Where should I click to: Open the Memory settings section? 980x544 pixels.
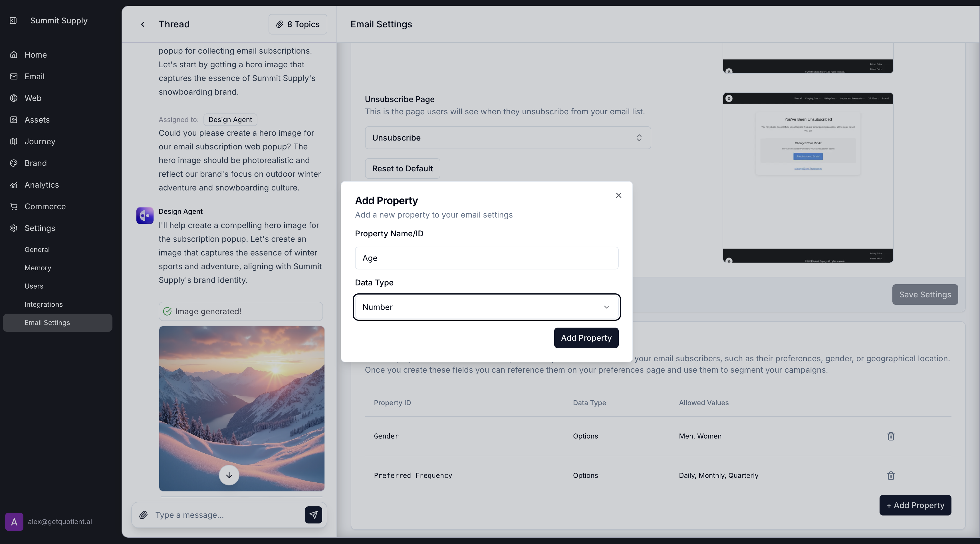click(x=38, y=268)
